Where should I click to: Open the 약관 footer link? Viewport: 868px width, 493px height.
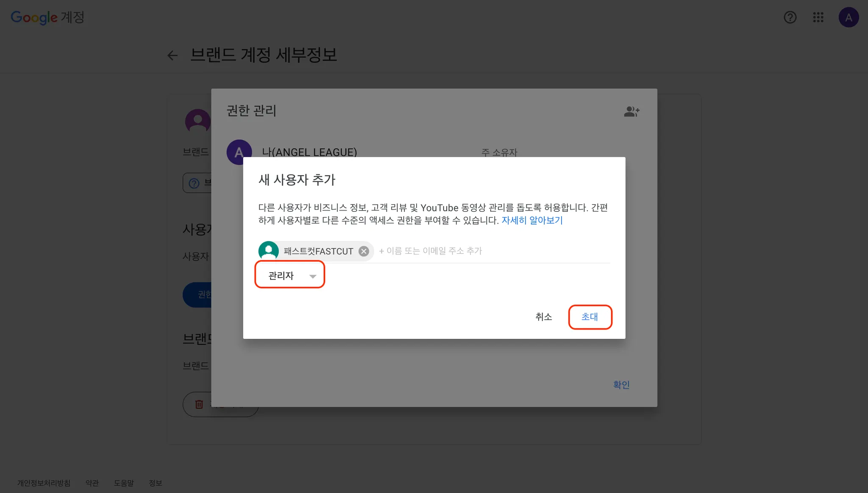coord(92,483)
